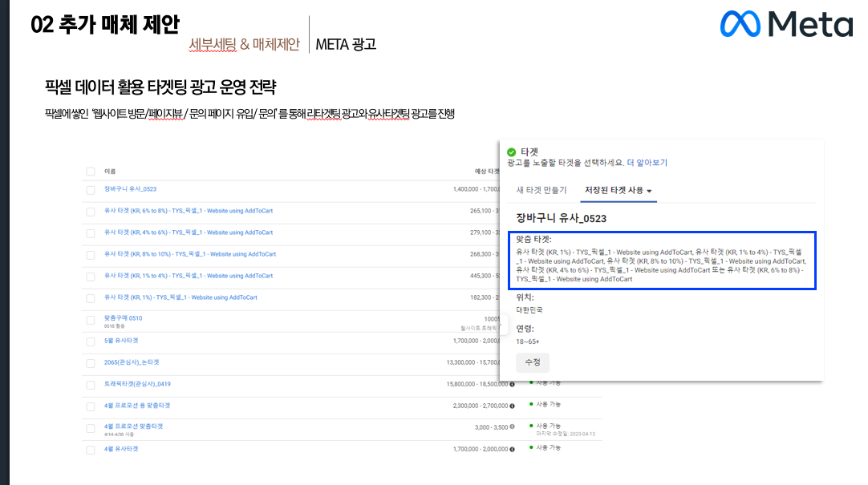Open the 5월 유사타겟 audience link
Image resolution: width=868 pixels, height=485 pixels.
(121, 341)
